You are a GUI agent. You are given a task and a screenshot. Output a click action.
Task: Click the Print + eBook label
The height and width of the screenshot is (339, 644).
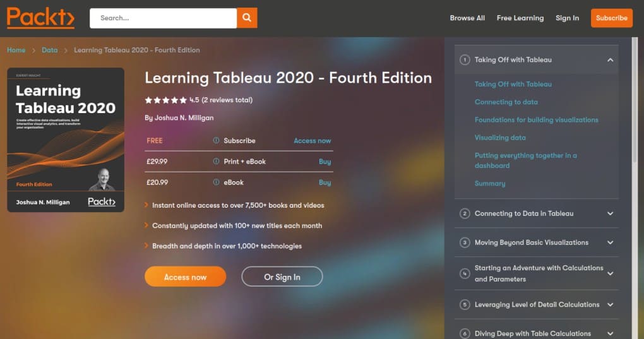pyautogui.click(x=244, y=162)
